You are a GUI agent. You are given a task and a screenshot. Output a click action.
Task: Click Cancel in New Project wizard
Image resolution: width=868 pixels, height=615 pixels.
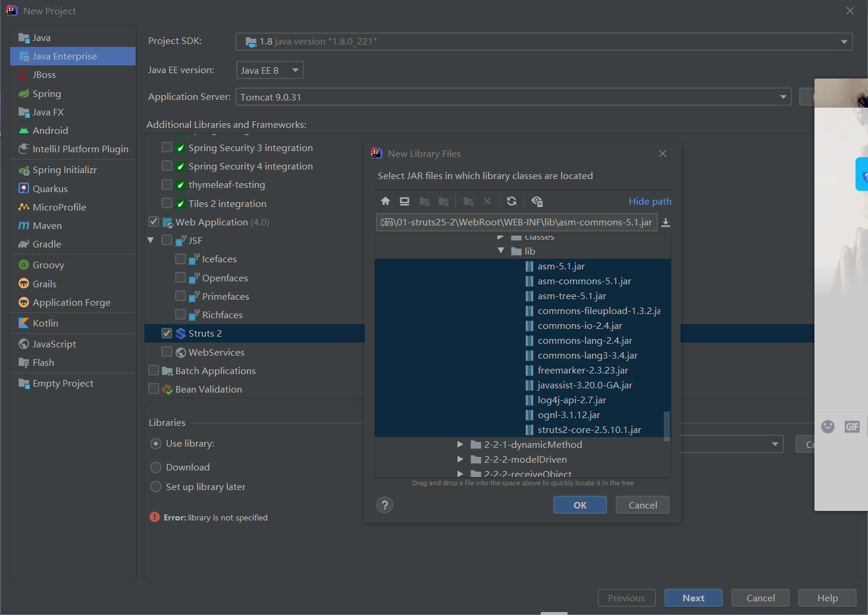coord(761,598)
